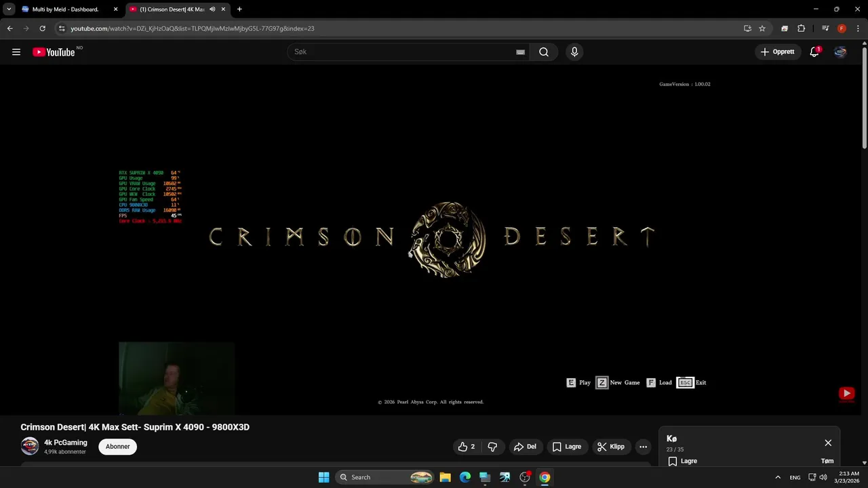Open the YouTube hamburger guide menu

click(16, 52)
